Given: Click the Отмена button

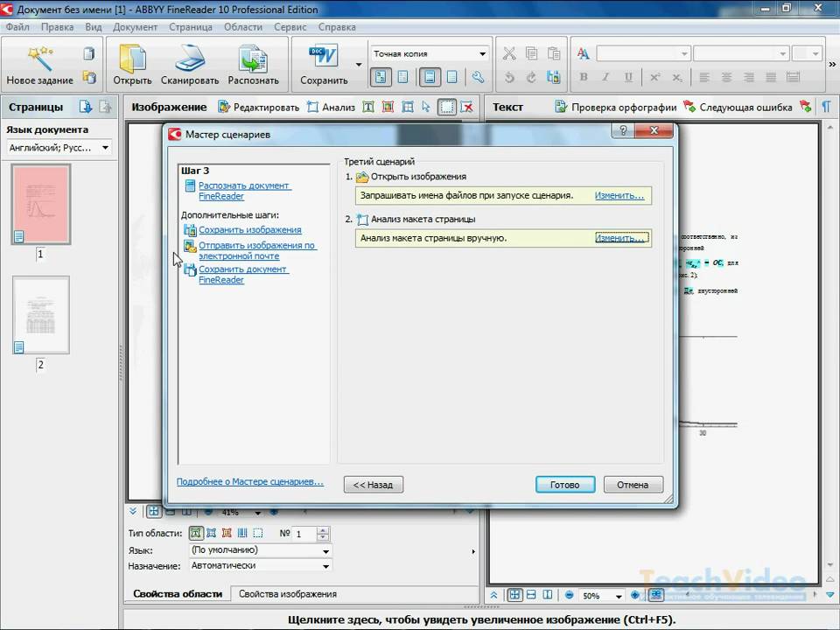Looking at the screenshot, I should tap(633, 485).
